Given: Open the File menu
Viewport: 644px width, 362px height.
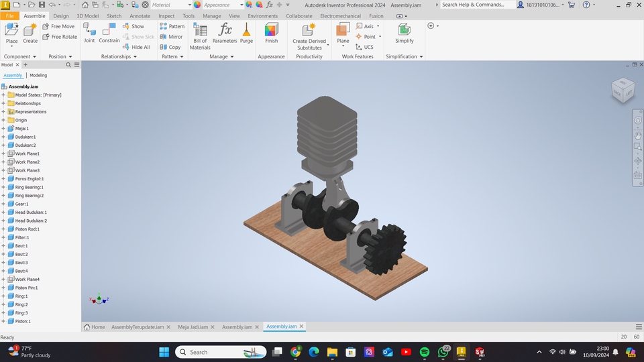Looking at the screenshot, I should [x=9, y=16].
